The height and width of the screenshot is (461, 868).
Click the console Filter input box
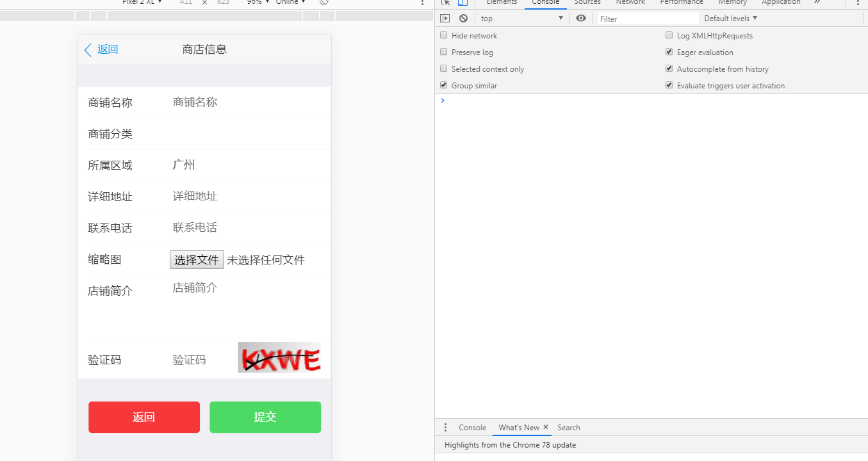pyautogui.click(x=648, y=19)
